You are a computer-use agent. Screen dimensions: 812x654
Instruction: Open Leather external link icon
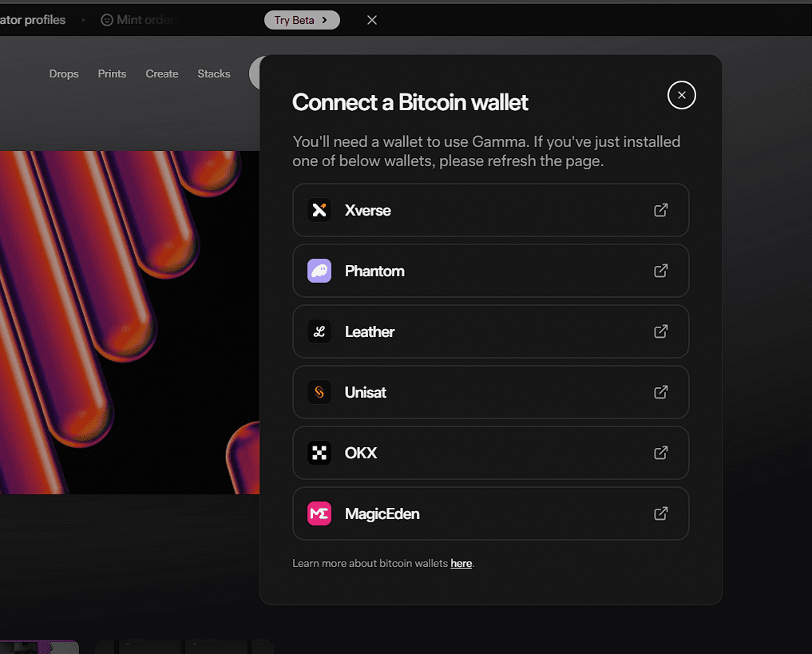661,331
